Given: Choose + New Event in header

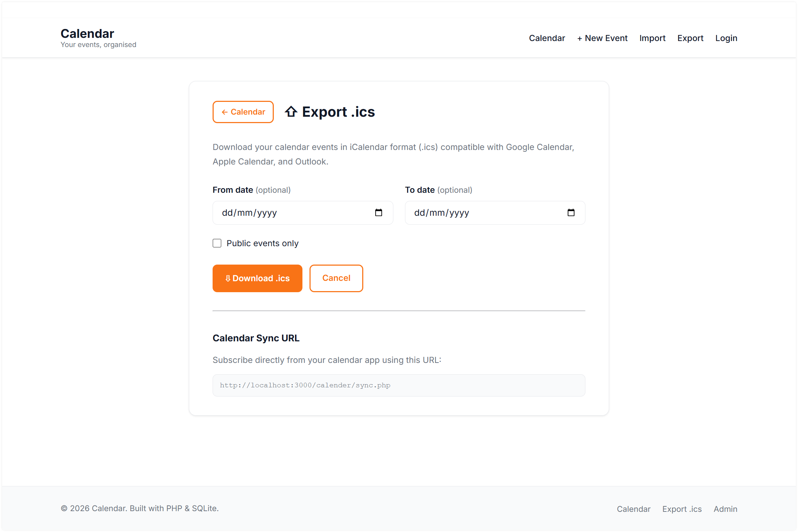Looking at the screenshot, I should coord(602,38).
